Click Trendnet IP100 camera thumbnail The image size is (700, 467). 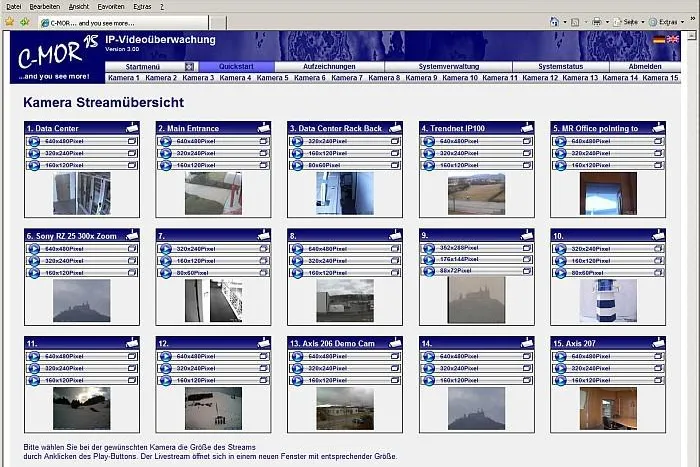click(476, 194)
